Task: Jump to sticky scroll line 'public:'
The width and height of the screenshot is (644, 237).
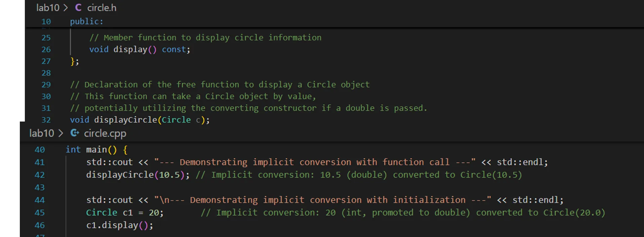Action: tap(86, 22)
